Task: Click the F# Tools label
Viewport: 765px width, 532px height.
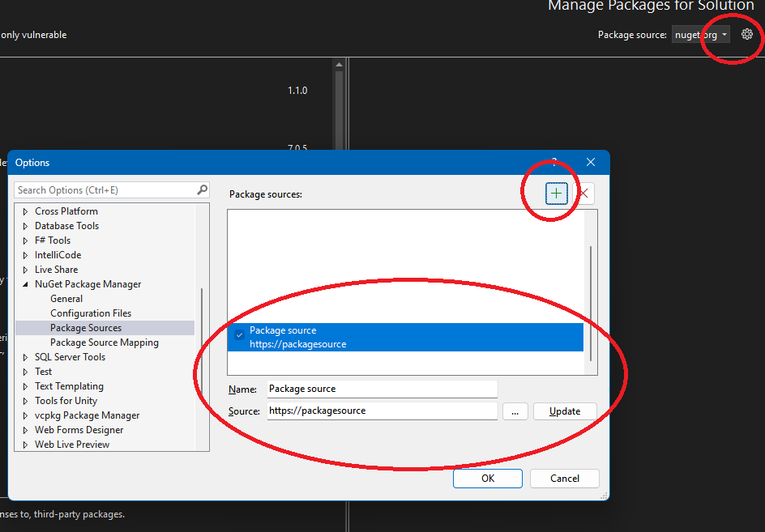Action: (x=53, y=240)
